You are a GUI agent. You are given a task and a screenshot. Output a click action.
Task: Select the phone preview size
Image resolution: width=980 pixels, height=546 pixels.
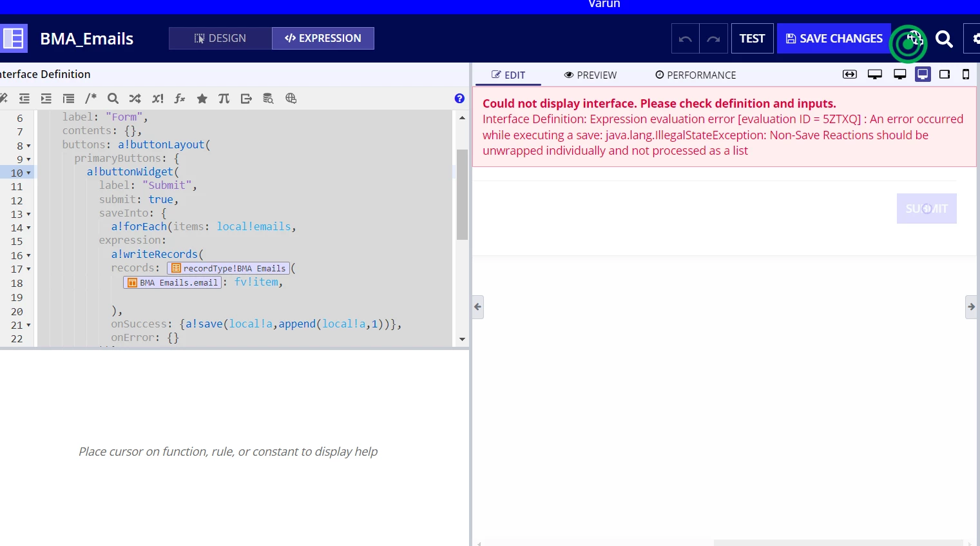click(966, 75)
